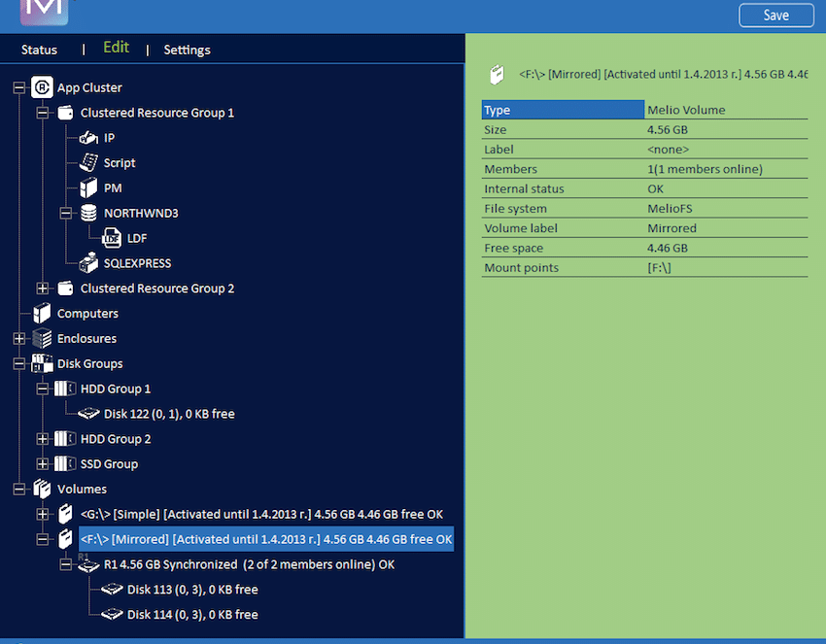Click the Size property row label

click(x=496, y=129)
